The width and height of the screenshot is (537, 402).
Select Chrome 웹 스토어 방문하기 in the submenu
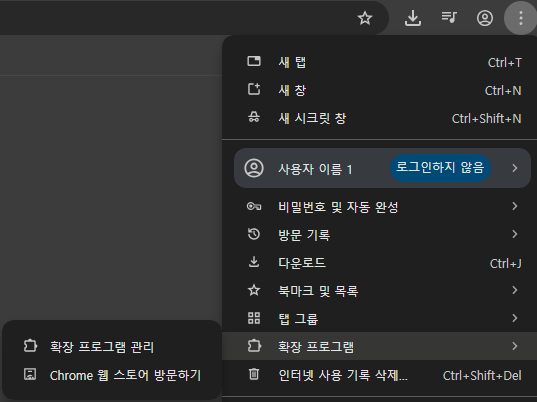(112, 375)
